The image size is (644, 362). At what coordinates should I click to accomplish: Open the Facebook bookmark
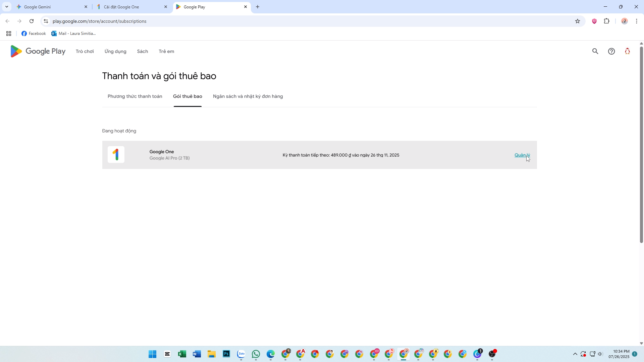(x=34, y=34)
